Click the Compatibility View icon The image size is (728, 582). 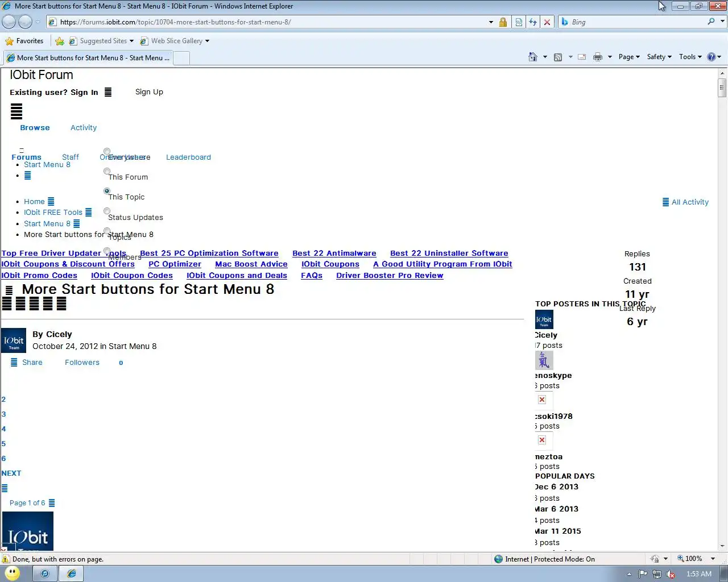(x=519, y=22)
